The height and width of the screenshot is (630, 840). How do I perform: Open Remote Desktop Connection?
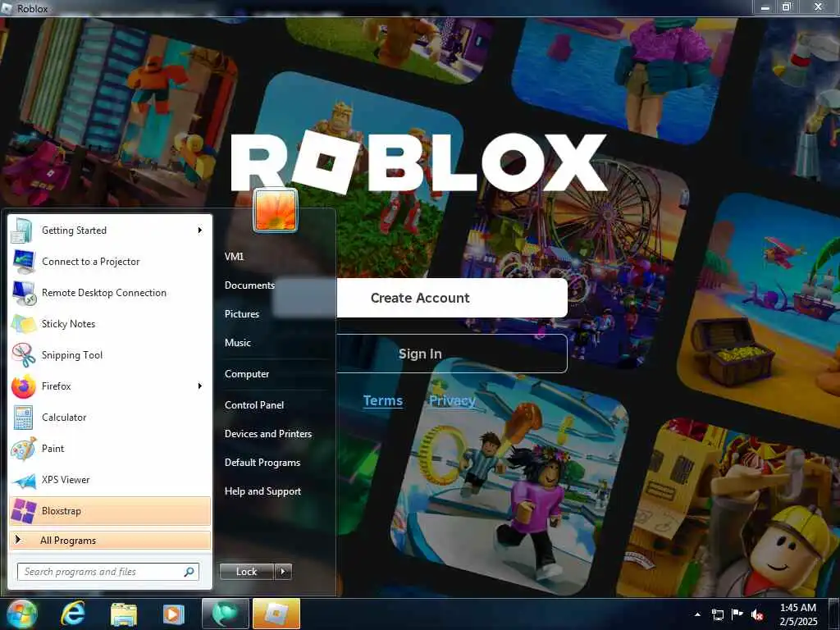110,293
